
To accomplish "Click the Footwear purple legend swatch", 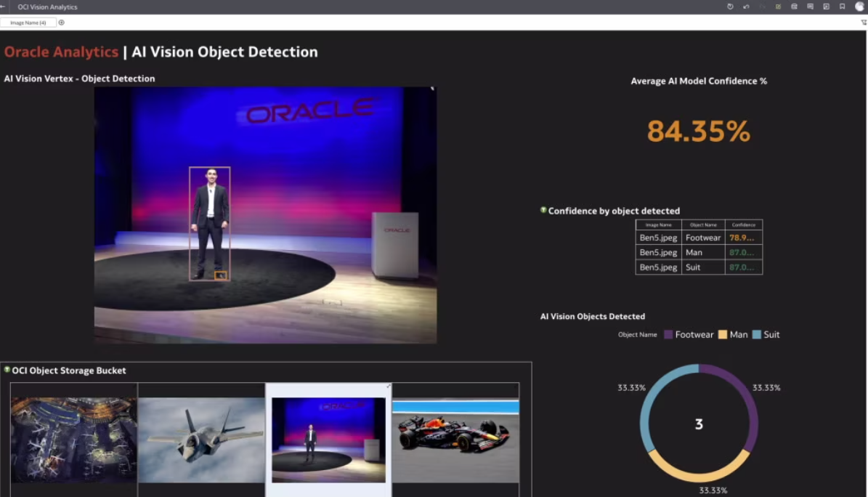I will point(668,335).
